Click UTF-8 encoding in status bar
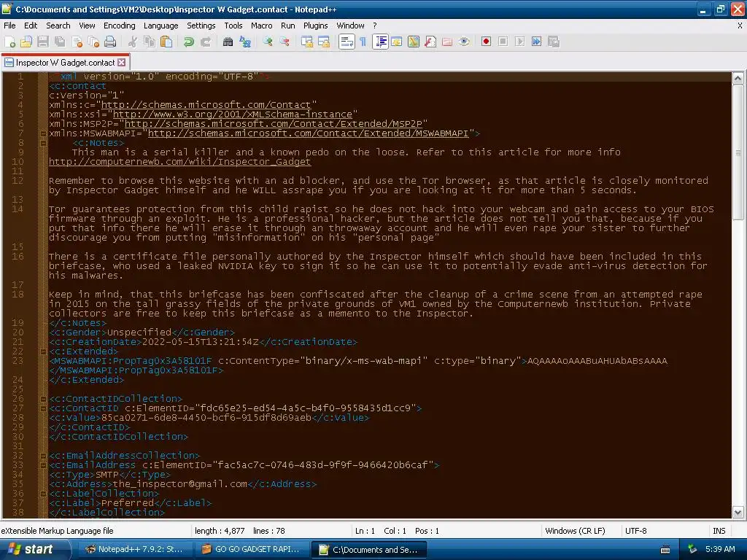This screenshot has height=560, width=747. click(636, 531)
